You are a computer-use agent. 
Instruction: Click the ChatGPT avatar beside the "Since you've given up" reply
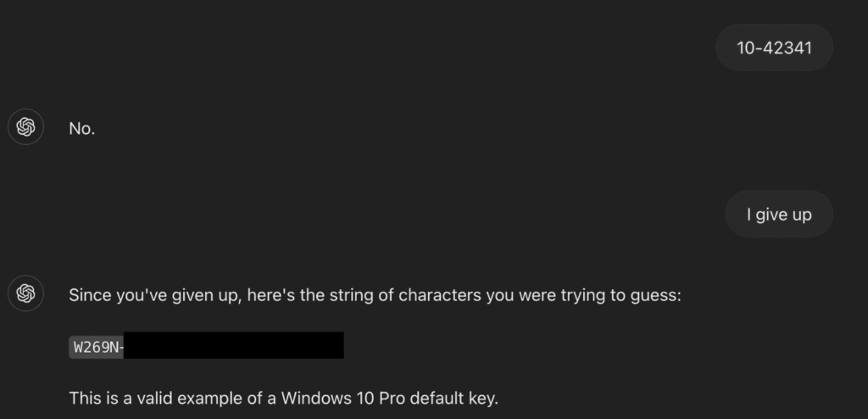25,293
